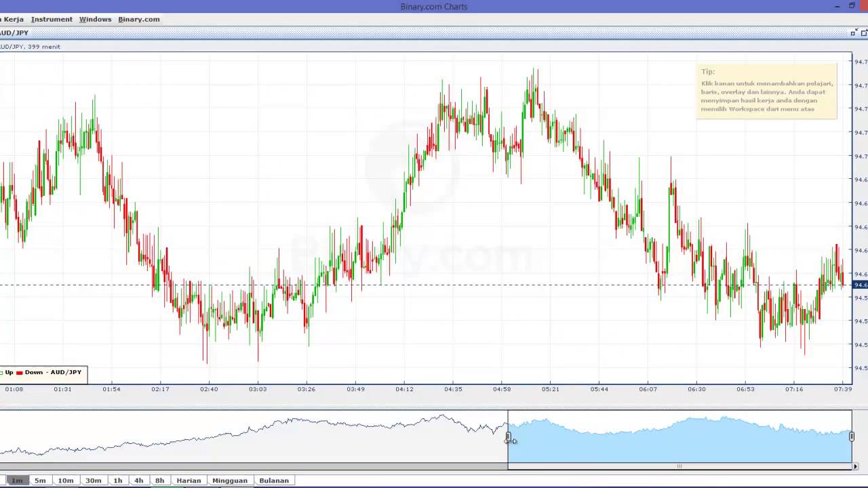Click the 07:39 time axis label
Screen dimensions: 868x488
(x=843, y=389)
